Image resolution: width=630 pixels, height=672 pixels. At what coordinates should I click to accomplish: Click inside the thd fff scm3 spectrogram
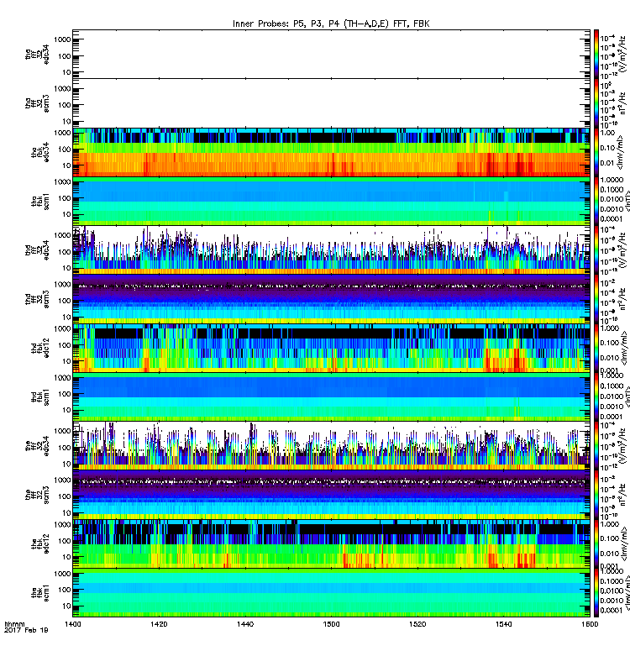click(331, 299)
